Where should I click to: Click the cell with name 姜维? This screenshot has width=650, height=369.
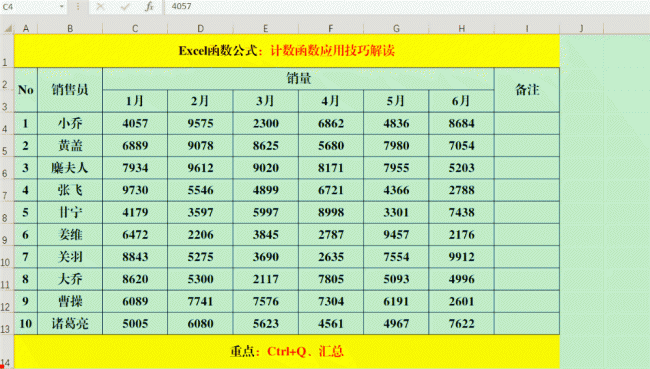point(70,235)
